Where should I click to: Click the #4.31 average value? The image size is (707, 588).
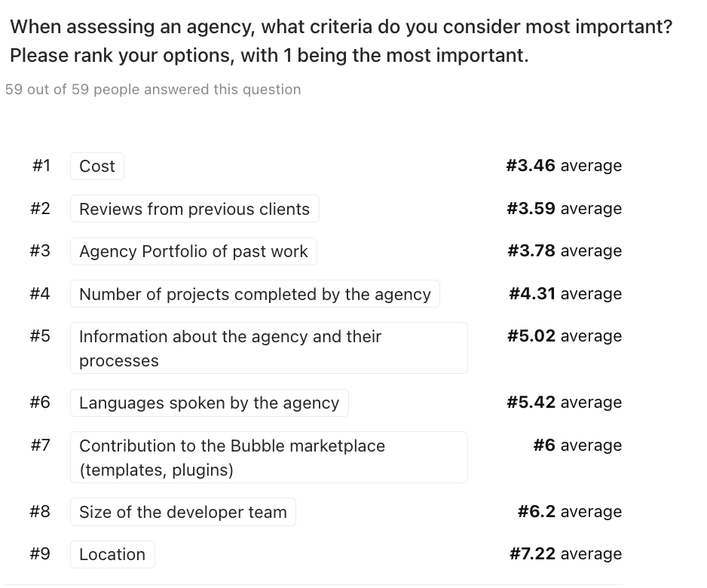(x=565, y=293)
